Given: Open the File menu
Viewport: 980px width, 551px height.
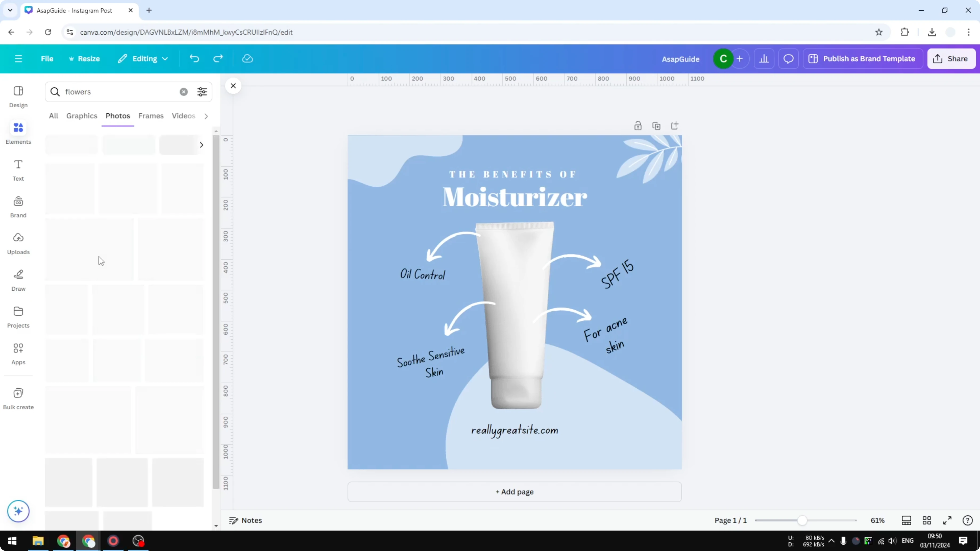Looking at the screenshot, I should click(x=47, y=59).
